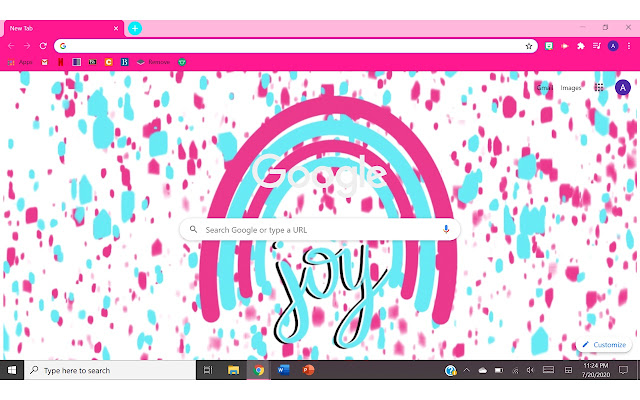The height and width of the screenshot is (400, 640).
Task: Go forward with the forward arrow
Action: (x=27, y=46)
